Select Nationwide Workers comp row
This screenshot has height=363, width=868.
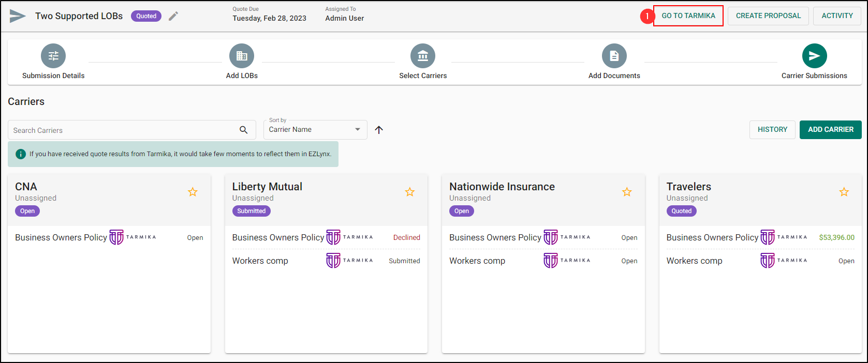point(543,261)
